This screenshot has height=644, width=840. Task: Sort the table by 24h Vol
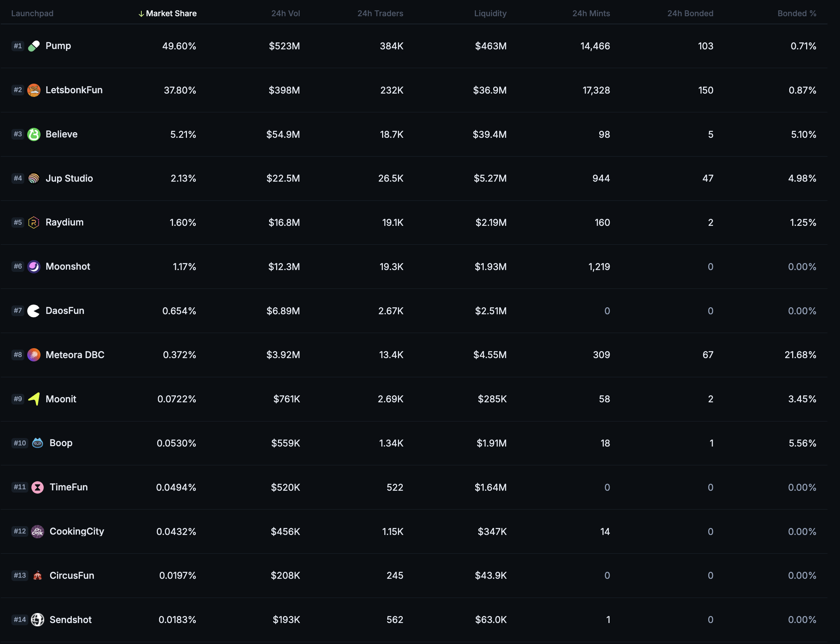click(x=285, y=13)
